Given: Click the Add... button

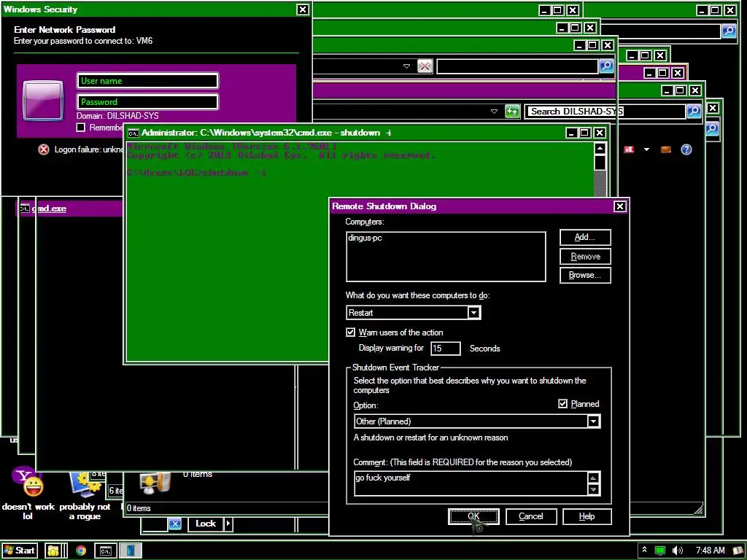Looking at the screenshot, I should 585,237.
